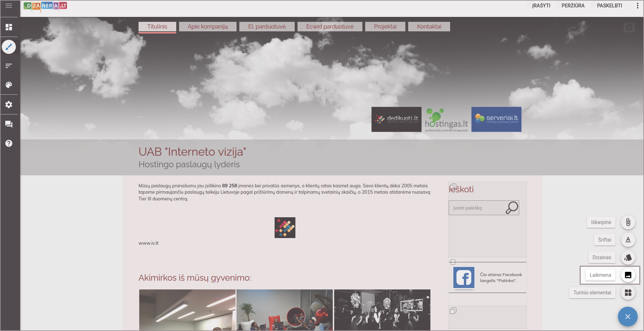Open the Kontaktai navigation tab
The height and width of the screenshot is (331, 644).
pos(429,27)
